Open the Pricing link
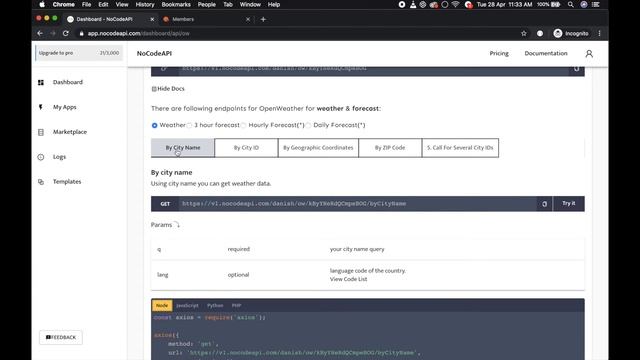640x360 pixels. click(499, 53)
